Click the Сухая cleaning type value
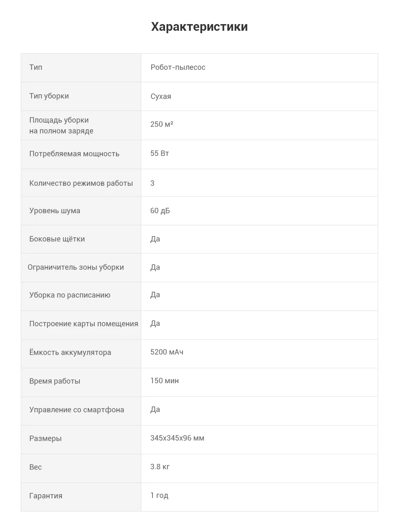The height and width of the screenshot is (532, 399). click(161, 96)
